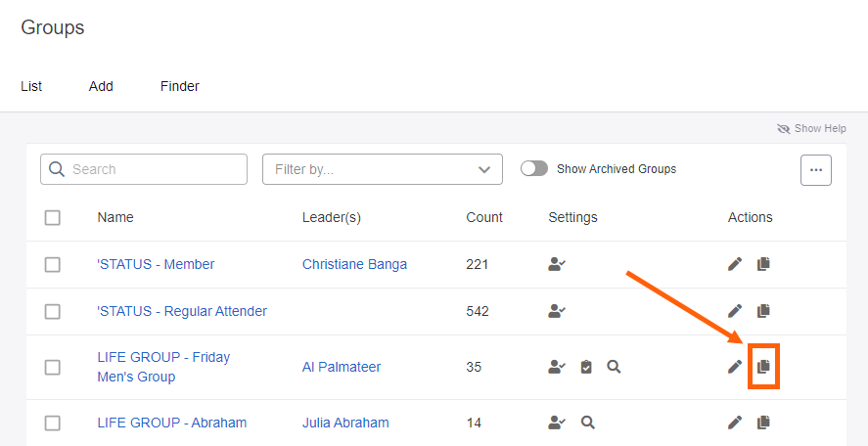Image resolution: width=868 pixels, height=446 pixels.
Task: Tick the LIFE GROUP - Abraham checkbox
Action: pos(53,423)
